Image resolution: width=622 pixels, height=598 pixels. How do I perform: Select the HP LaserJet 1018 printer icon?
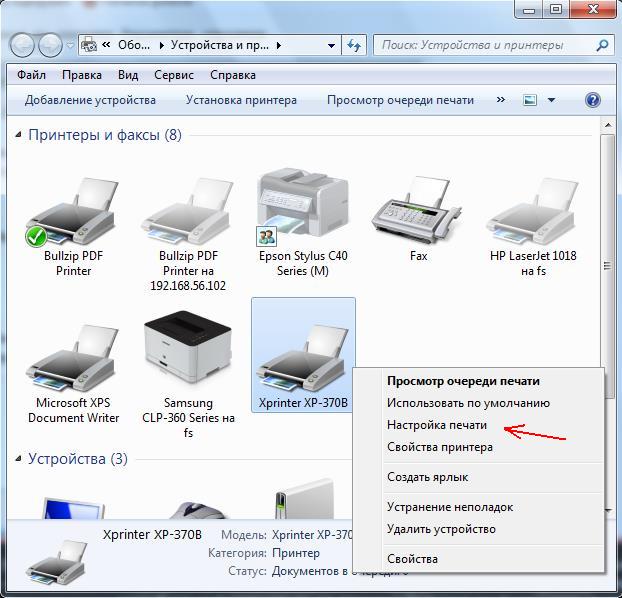point(533,211)
